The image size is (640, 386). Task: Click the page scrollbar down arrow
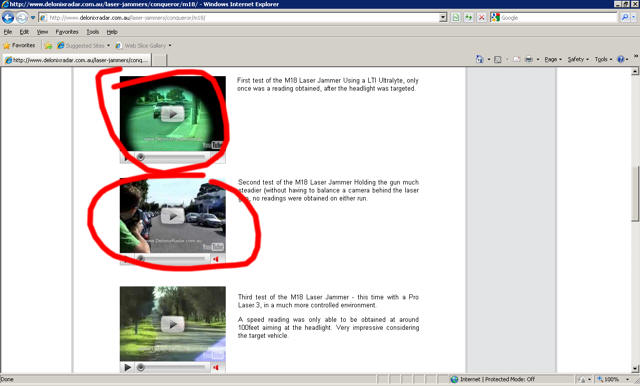click(x=635, y=368)
